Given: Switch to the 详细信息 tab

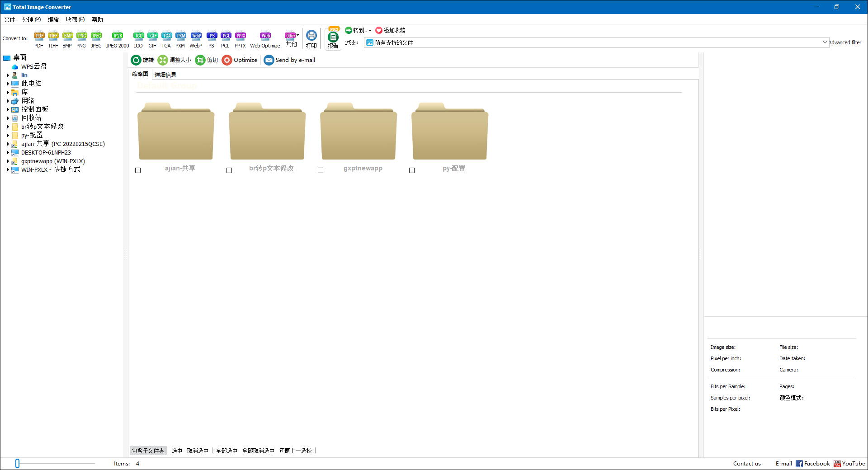Looking at the screenshot, I should tap(165, 74).
